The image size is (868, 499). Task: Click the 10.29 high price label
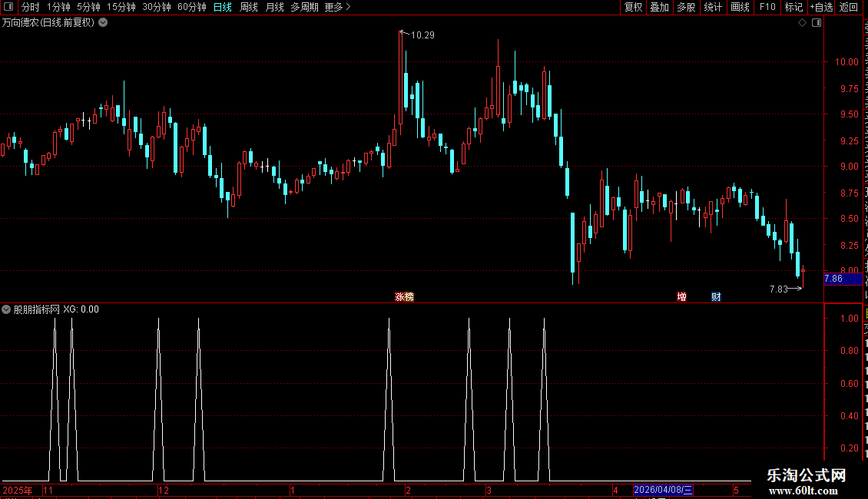tap(422, 35)
